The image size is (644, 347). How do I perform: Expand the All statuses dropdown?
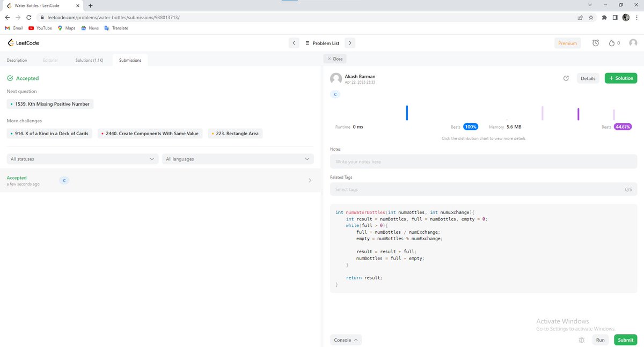tap(83, 159)
